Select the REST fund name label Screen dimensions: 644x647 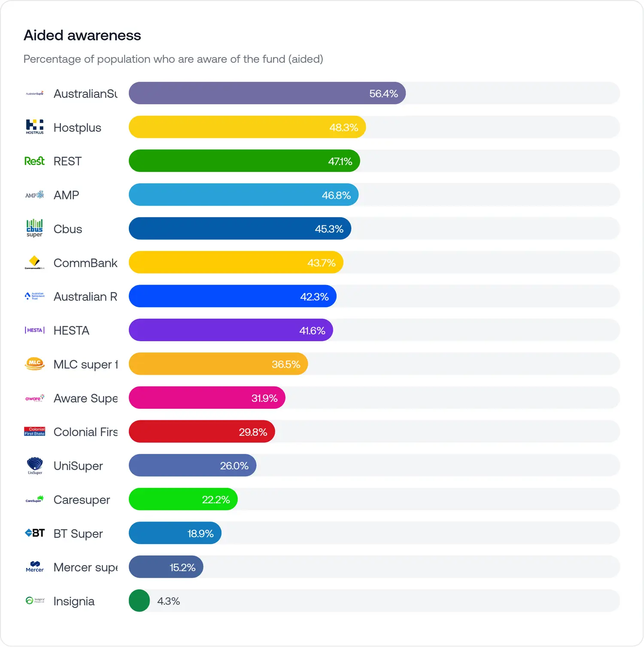click(x=67, y=161)
